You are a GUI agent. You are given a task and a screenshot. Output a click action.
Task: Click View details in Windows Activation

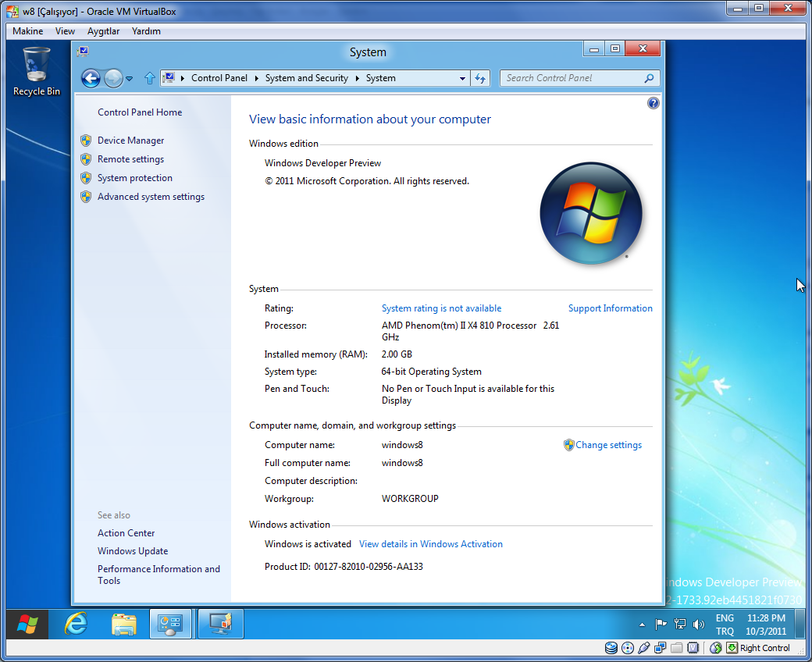[x=430, y=543]
